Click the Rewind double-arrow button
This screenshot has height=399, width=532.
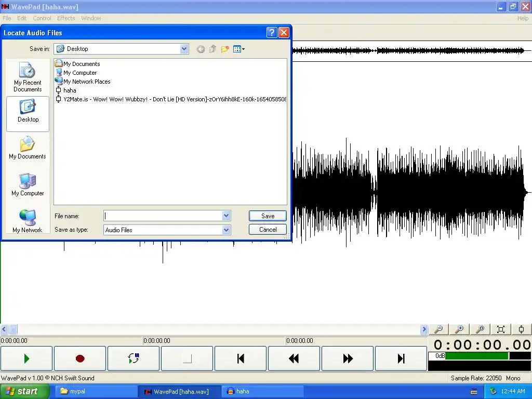294,358
